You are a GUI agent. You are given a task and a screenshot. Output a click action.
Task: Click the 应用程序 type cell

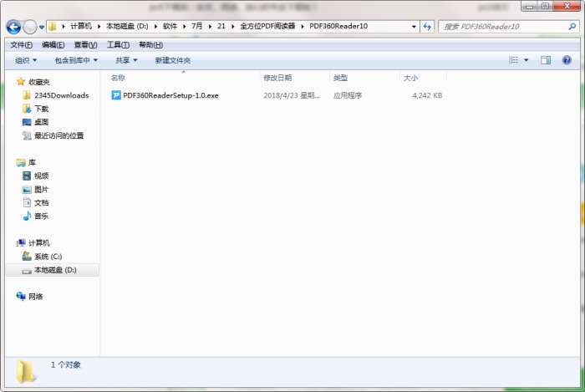click(348, 95)
